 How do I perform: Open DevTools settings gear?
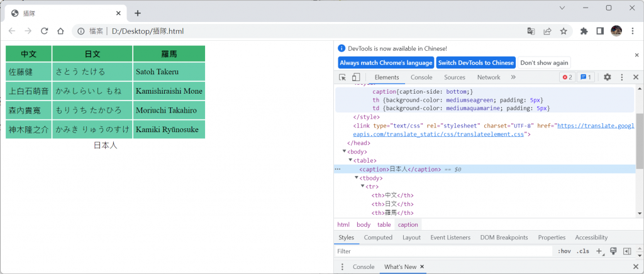click(607, 77)
